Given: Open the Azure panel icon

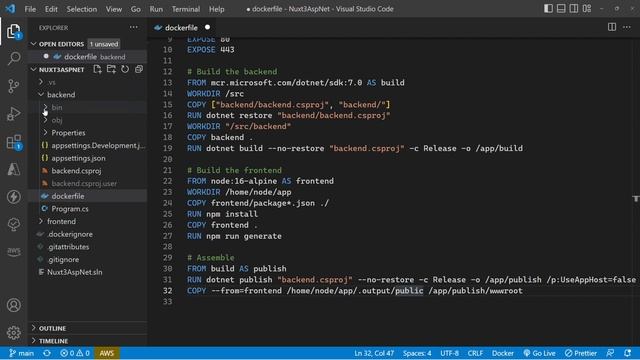Looking at the screenshot, I should click(14, 169).
